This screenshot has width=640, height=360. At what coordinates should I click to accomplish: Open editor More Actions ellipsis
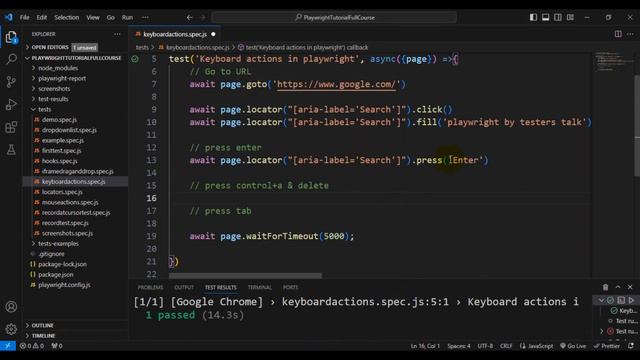click(x=630, y=34)
